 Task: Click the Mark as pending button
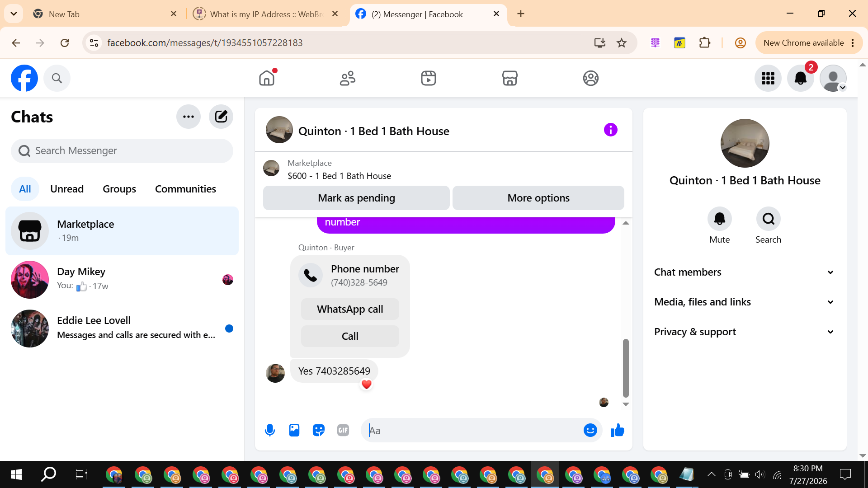click(x=356, y=198)
